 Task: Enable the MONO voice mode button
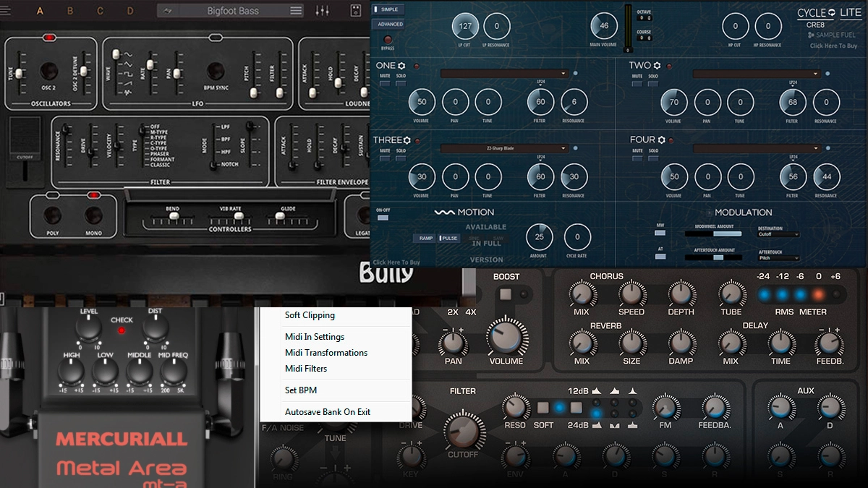93,215
